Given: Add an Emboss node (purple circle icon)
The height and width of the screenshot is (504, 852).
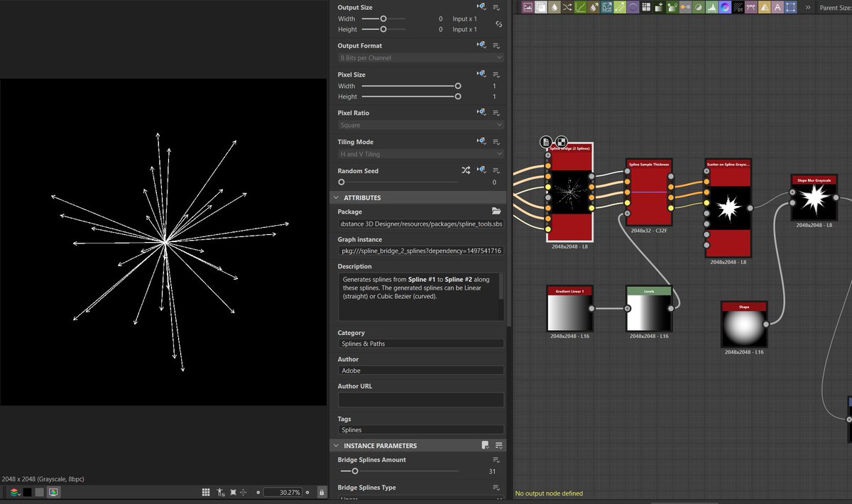Looking at the screenshot, I should [634, 7].
